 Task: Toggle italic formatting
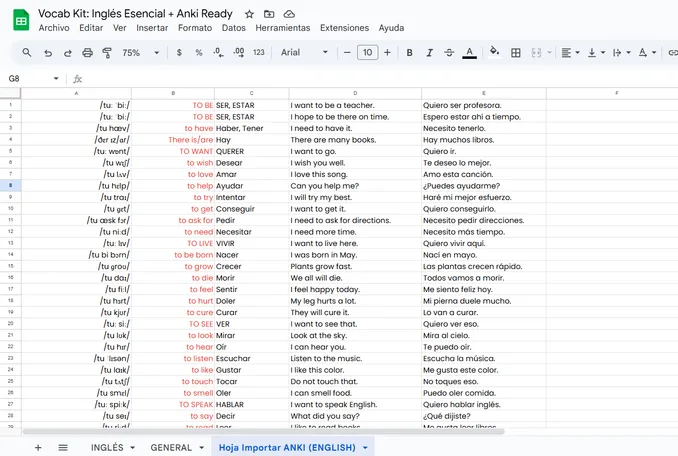[x=428, y=52]
